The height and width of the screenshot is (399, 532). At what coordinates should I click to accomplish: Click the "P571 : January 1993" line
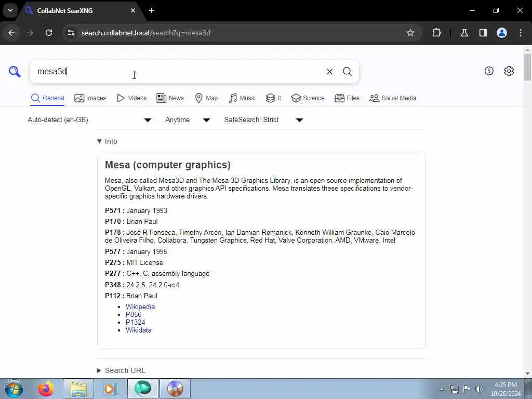(x=136, y=211)
